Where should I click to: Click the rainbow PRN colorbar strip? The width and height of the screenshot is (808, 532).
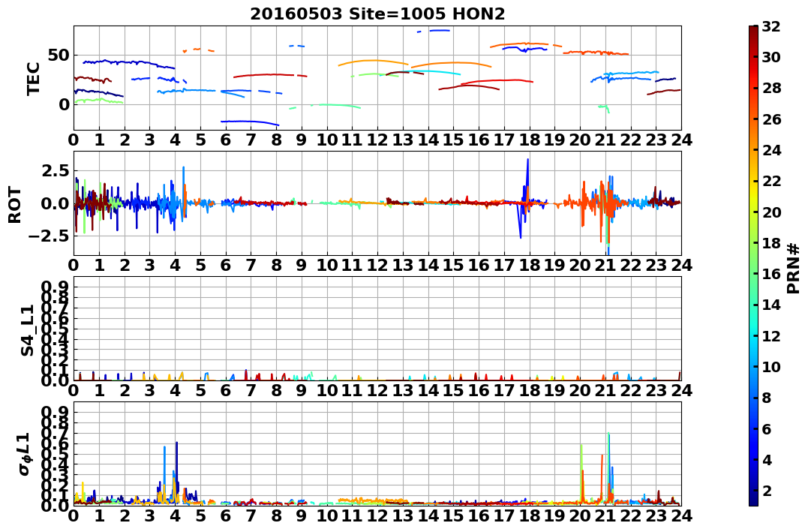click(x=753, y=266)
